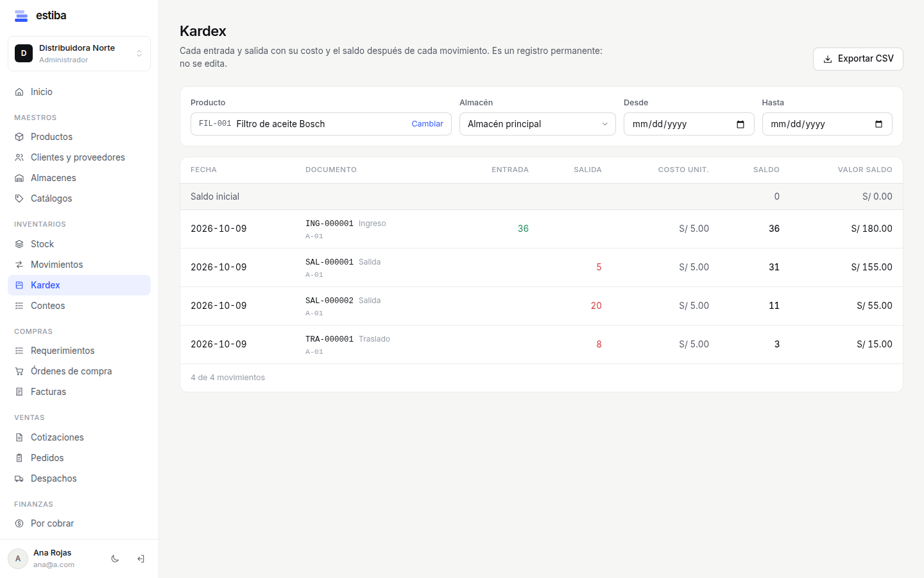Viewport: 924px width, 578px height.
Task: Open the Órdenes de compra cart icon
Action: click(19, 371)
